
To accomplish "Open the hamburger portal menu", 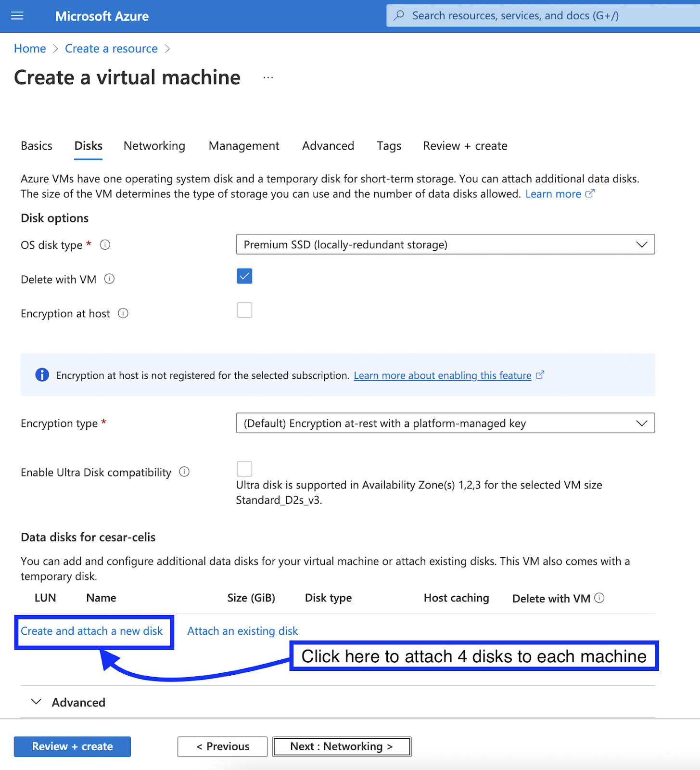I will pyautogui.click(x=17, y=16).
